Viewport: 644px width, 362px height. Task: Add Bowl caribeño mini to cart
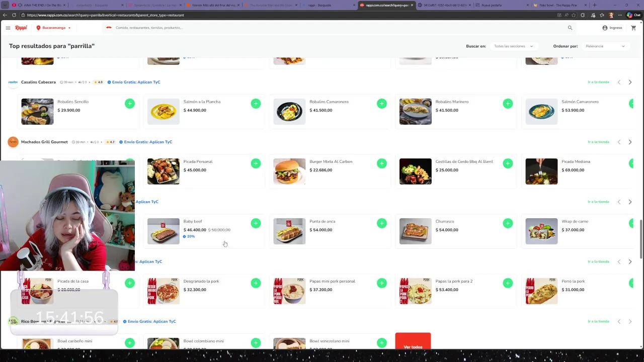coord(130,343)
